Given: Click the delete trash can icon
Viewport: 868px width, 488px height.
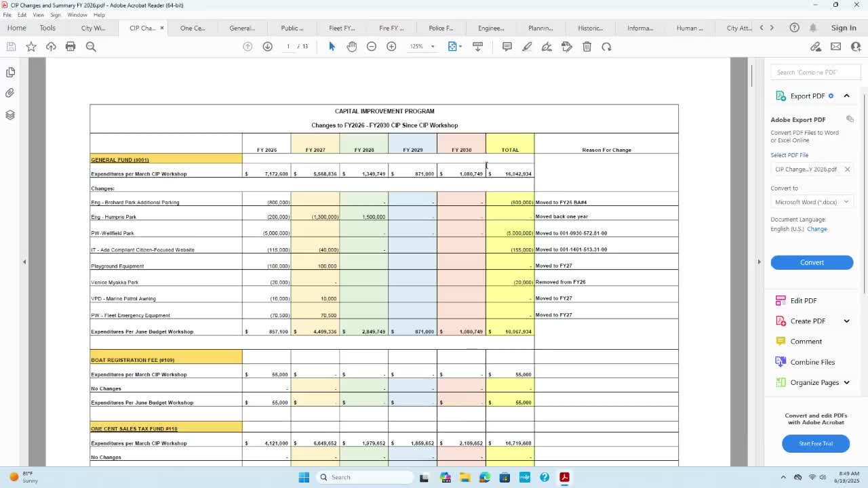Looking at the screenshot, I should [587, 47].
